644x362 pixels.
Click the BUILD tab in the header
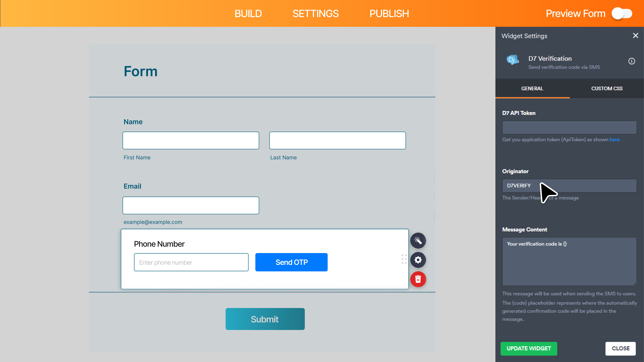pyautogui.click(x=248, y=13)
